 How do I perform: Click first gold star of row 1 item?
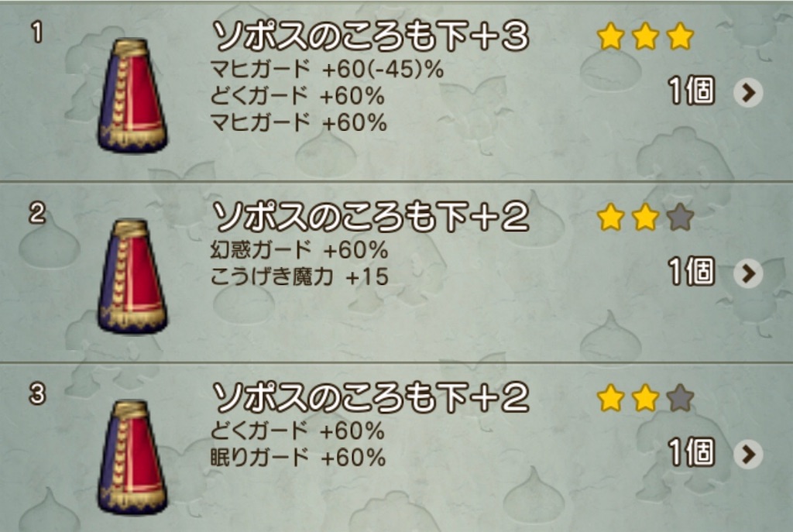pyautogui.click(x=610, y=37)
